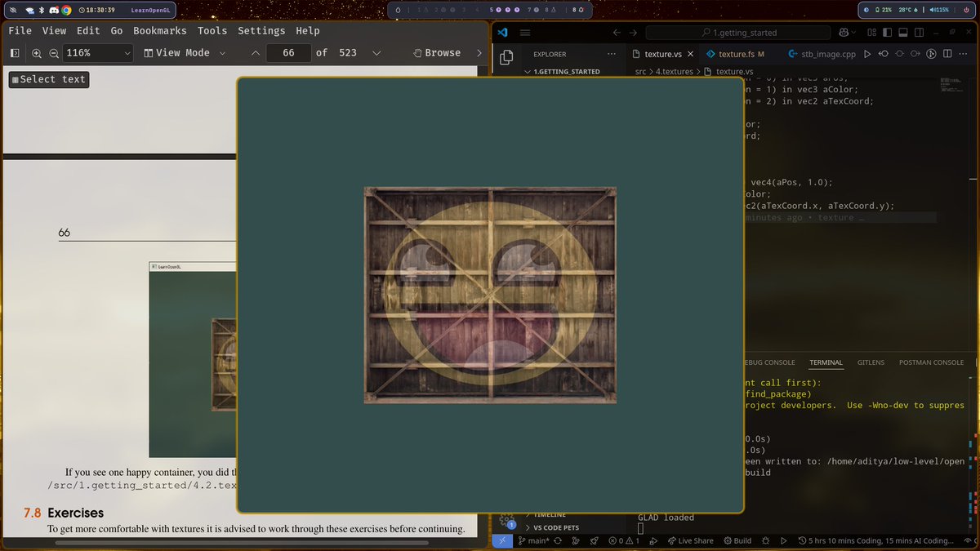980x551 pixels.
Task: Open the 116% zoom level dropdown
Action: (97, 52)
